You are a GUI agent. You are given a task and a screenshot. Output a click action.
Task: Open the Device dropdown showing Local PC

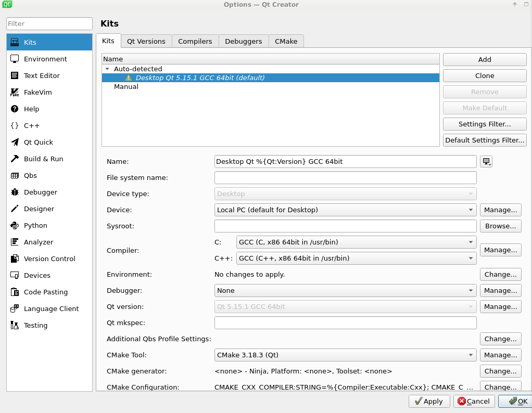click(346, 210)
